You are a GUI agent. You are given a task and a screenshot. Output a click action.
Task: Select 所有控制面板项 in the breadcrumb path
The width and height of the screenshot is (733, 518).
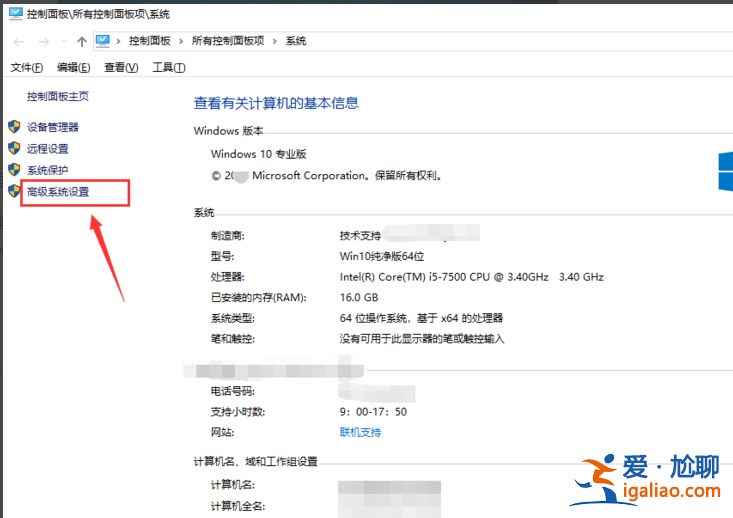click(228, 41)
